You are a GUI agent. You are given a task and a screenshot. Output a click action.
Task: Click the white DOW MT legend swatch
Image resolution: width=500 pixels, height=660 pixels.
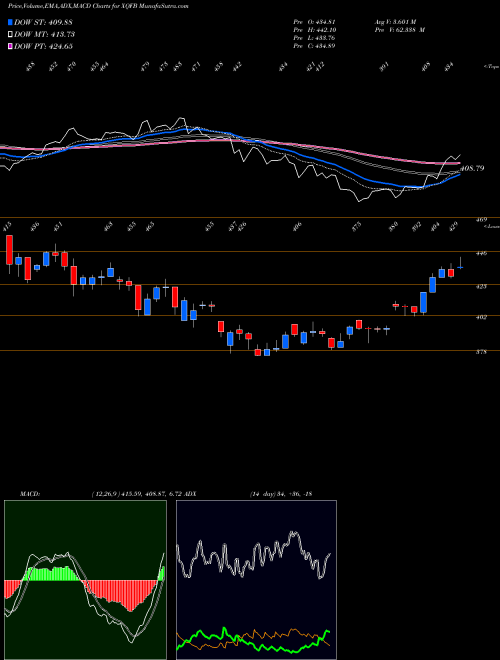point(10,34)
